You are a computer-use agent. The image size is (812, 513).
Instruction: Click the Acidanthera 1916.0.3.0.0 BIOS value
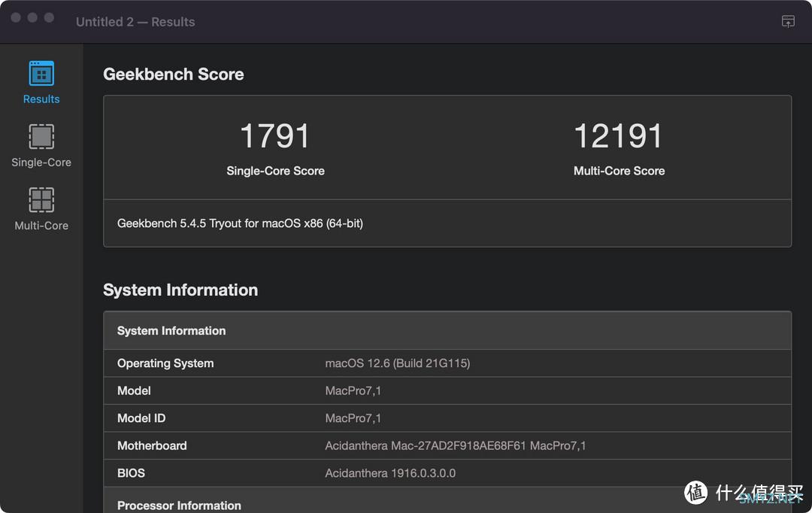tap(390, 473)
